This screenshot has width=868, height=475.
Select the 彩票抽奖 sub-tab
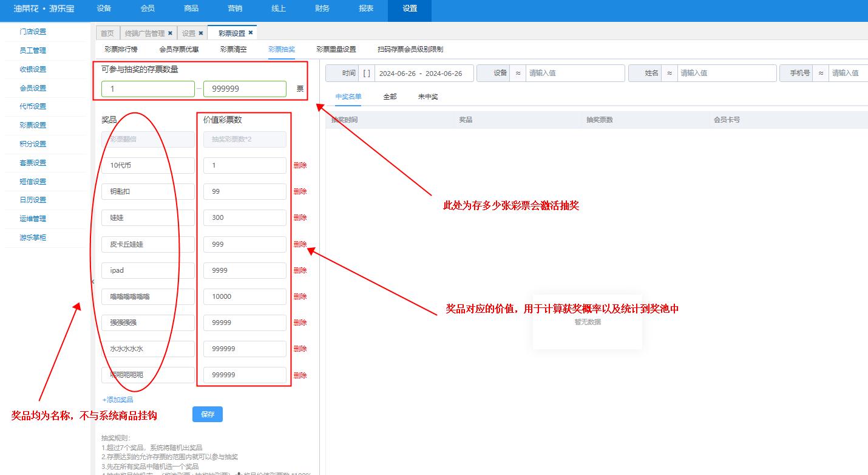pos(282,49)
